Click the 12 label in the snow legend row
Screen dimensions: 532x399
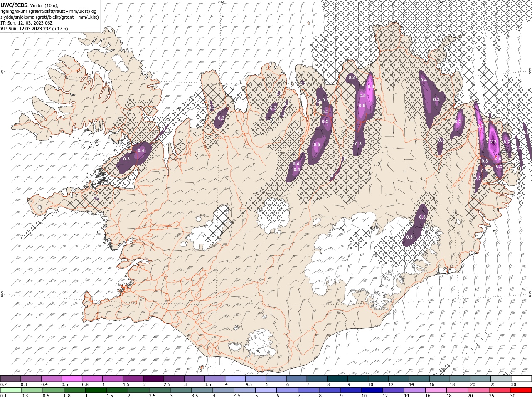pyautogui.click(x=391, y=384)
